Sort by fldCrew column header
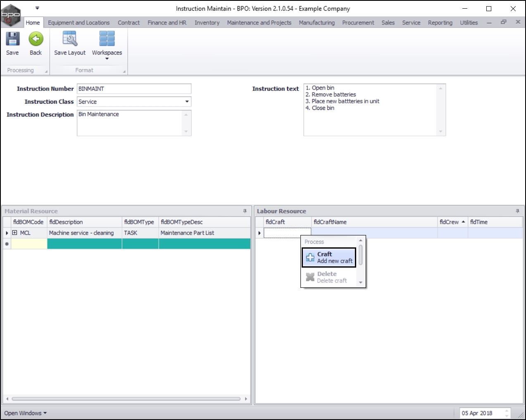Screen dimensions: 526x420 coord(452,222)
